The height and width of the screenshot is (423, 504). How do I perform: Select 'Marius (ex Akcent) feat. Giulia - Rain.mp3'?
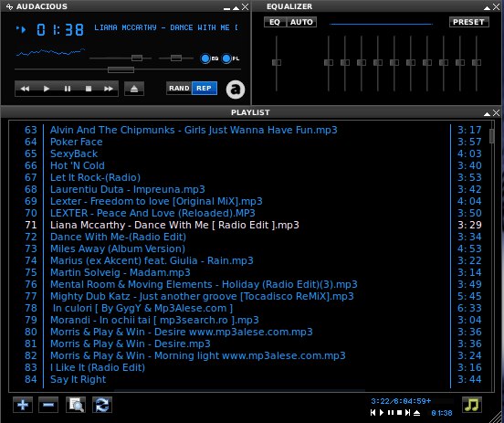pyautogui.click(x=152, y=261)
